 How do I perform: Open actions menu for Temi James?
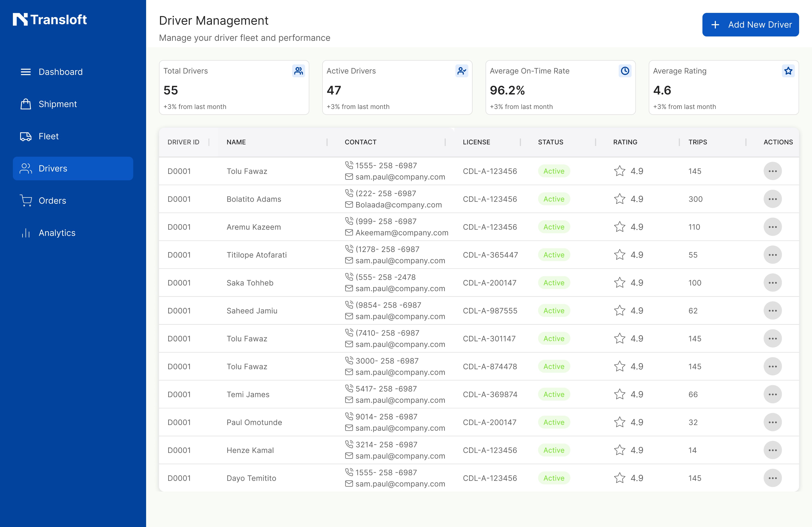(x=772, y=394)
